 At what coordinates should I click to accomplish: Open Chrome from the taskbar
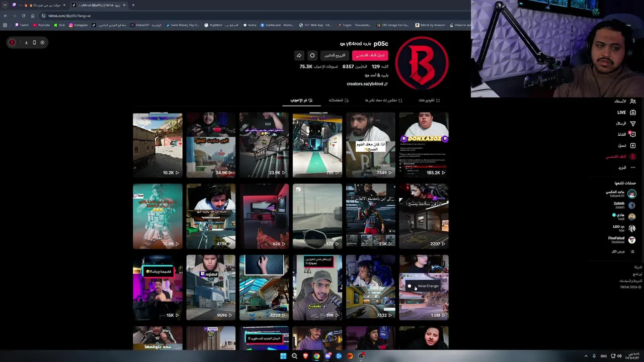click(x=316, y=356)
